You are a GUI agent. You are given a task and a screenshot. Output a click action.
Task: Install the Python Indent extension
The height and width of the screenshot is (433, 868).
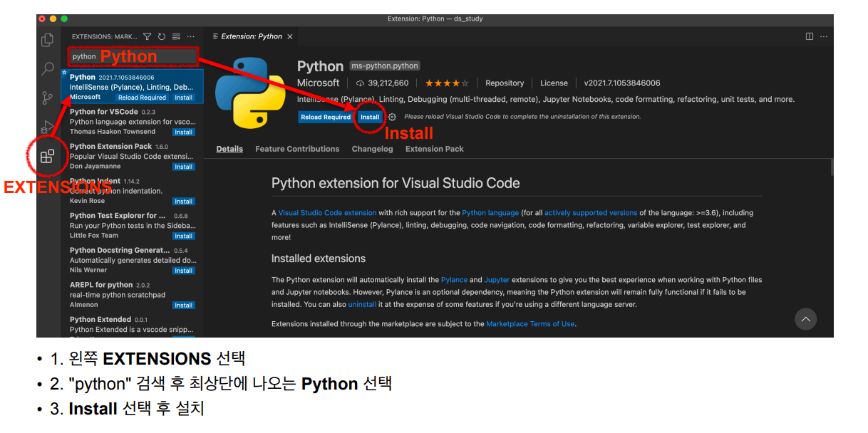[x=184, y=202]
